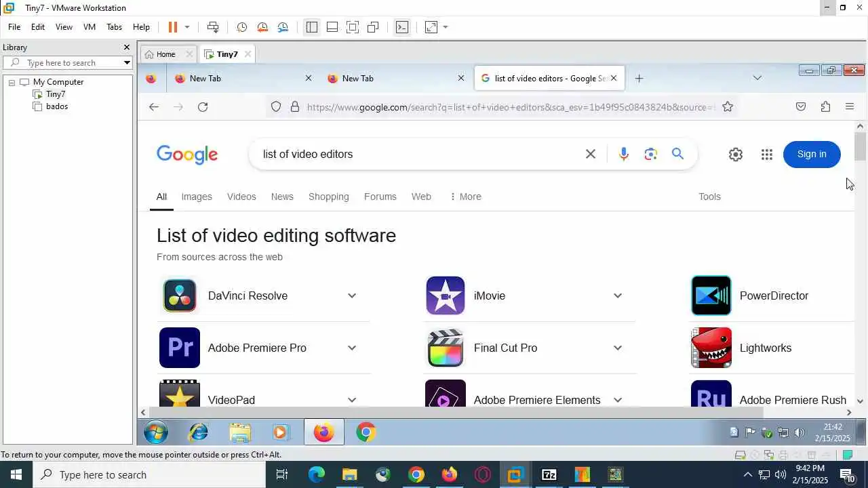
Task: Open the Google apps grid
Action: (767, 155)
